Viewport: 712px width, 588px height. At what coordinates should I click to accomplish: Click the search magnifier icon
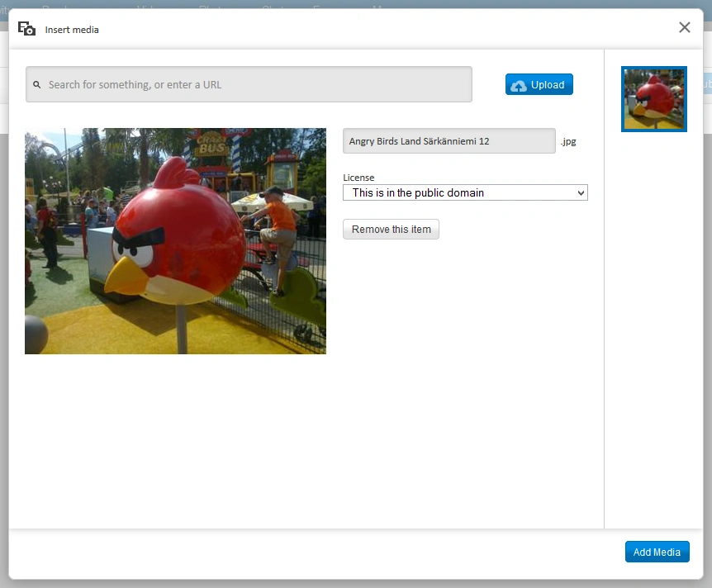click(x=37, y=84)
